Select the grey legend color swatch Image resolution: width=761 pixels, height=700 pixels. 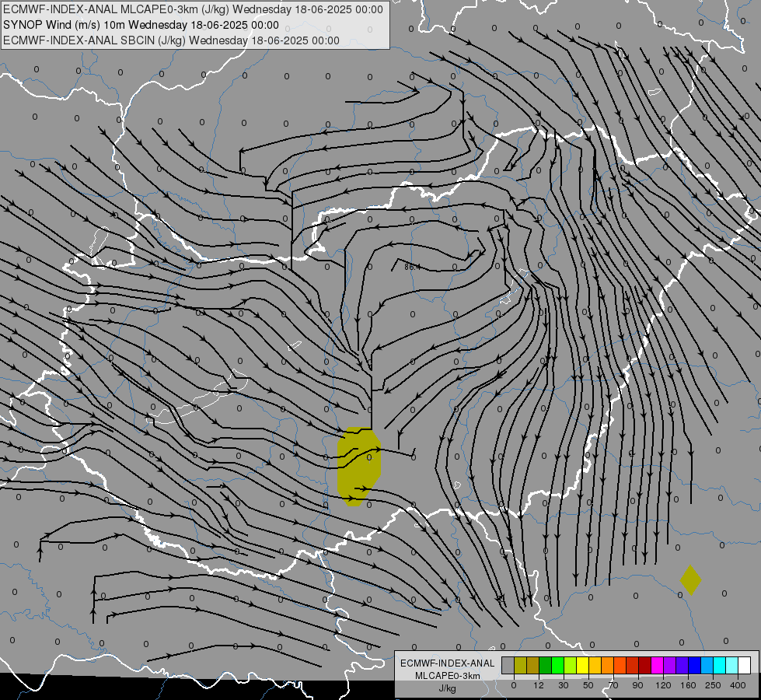tap(508, 665)
